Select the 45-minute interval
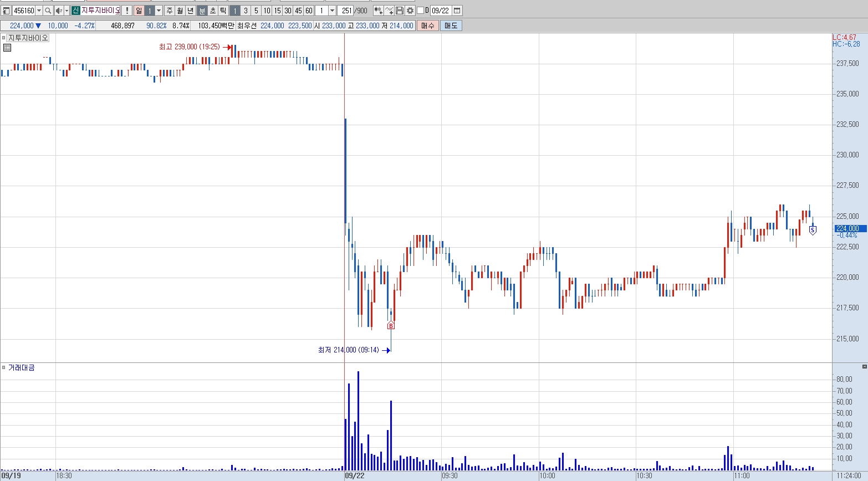The height and width of the screenshot is (481, 868). [298, 11]
